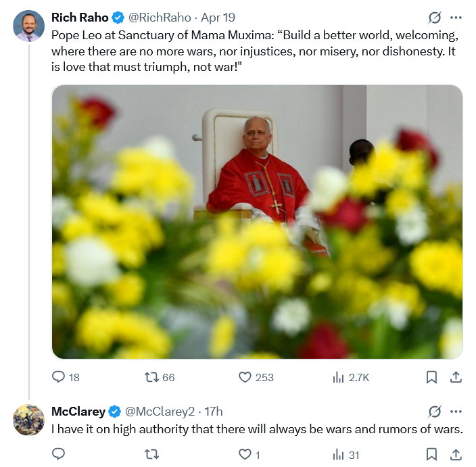476x467 pixels.
Task: Like McClarey's reply
Action: coord(245,454)
